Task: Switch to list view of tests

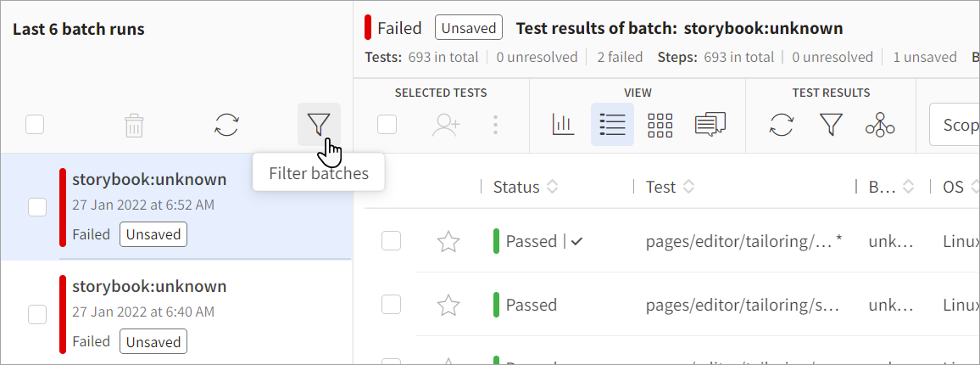Action: pos(612,125)
